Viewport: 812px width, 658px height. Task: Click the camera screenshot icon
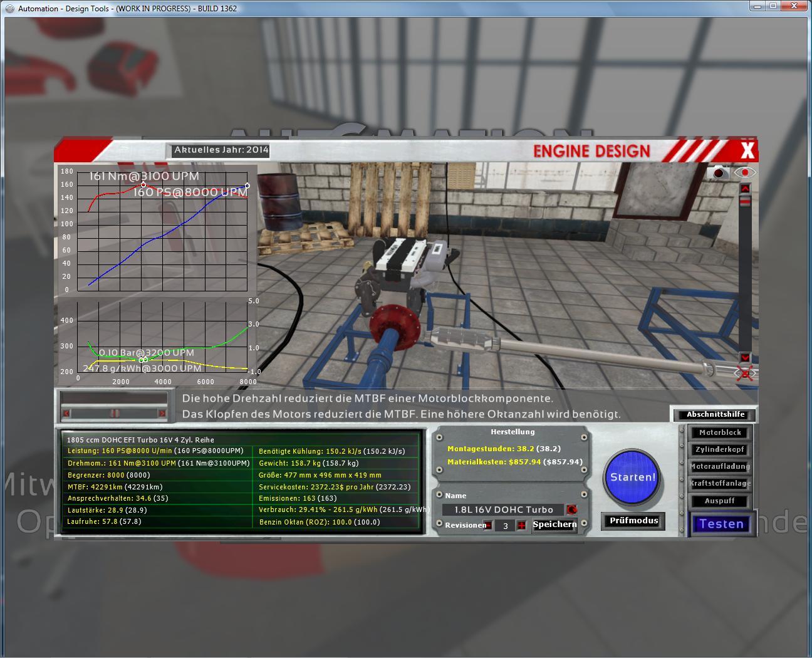click(719, 172)
